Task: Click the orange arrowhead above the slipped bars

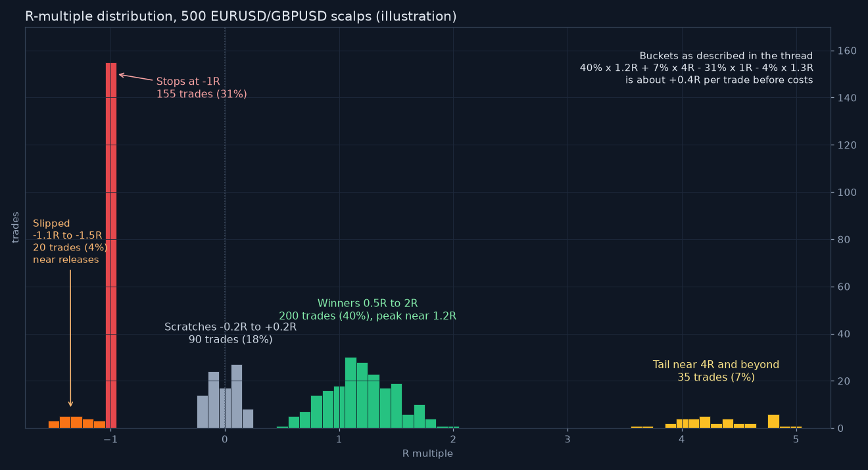Action: click(x=70, y=404)
